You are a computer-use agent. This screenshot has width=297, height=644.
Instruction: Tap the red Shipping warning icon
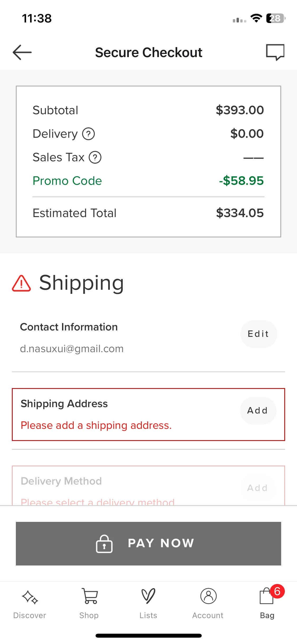pyautogui.click(x=21, y=283)
